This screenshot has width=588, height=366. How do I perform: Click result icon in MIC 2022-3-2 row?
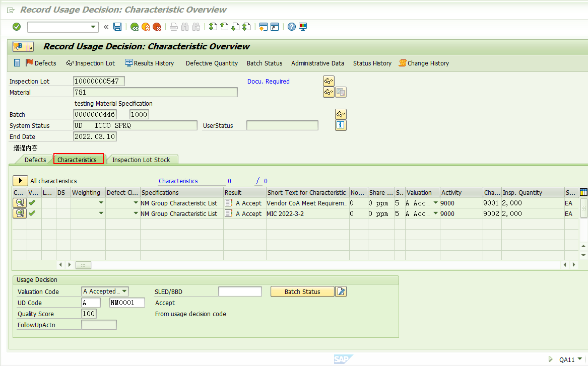(228, 213)
